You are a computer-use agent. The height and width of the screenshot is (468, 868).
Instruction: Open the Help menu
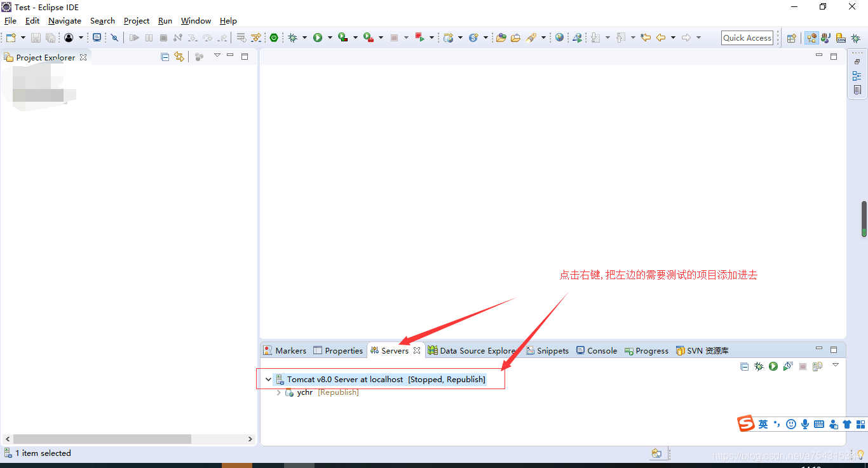[228, 20]
